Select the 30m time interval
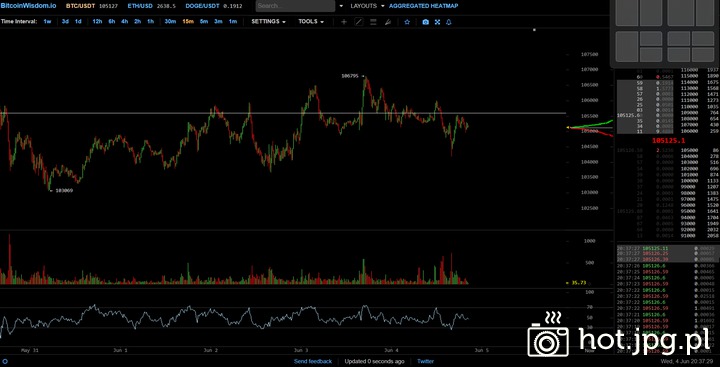This screenshot has height=367, width=720. (170, 22)
